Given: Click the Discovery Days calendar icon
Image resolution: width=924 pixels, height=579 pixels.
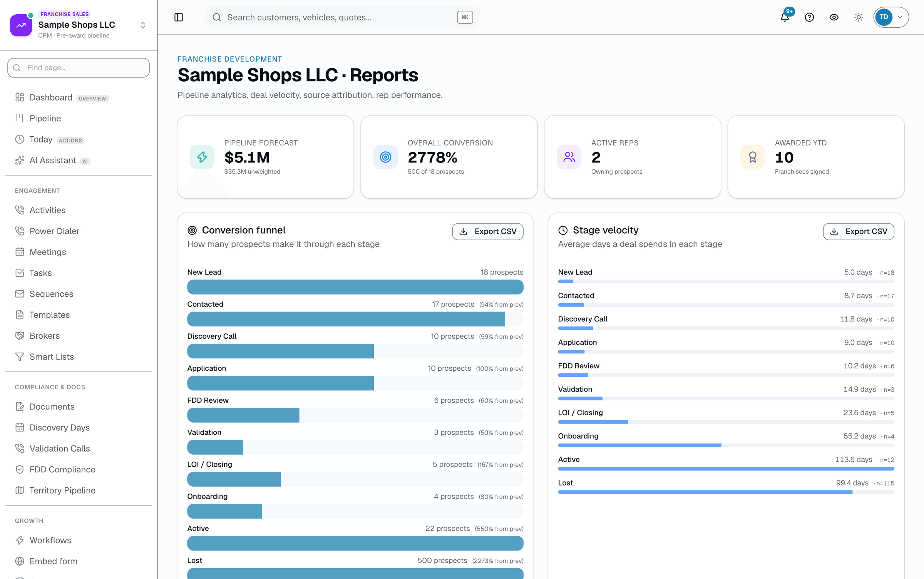Looking at the screenshot, I should [x=20, y=427].
